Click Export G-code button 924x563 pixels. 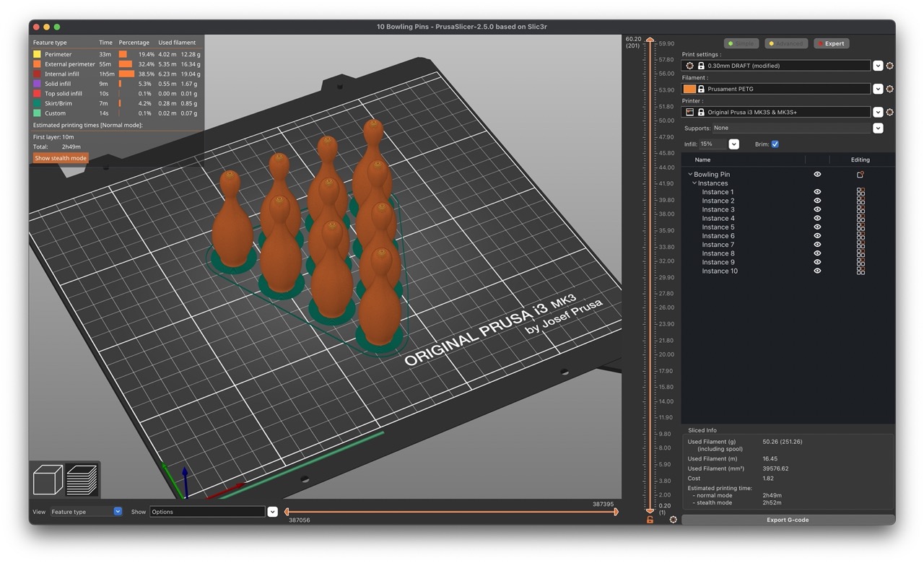(x=788, y=520)
